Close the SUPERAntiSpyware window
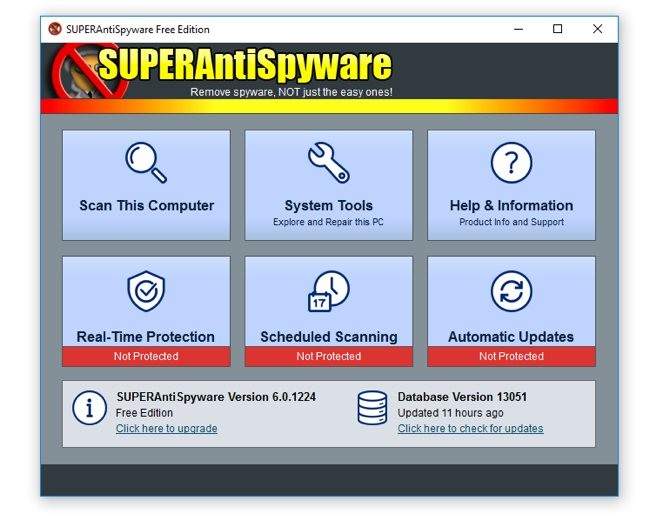Image resolution: width=650 pixels, height=514 pixels. [597, 29]
